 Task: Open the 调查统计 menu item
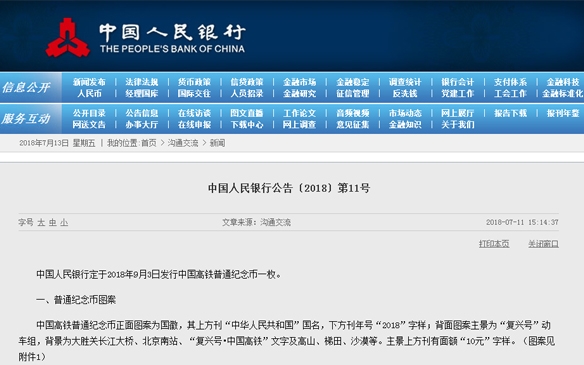pyautogui.click(x=405, y=82)
